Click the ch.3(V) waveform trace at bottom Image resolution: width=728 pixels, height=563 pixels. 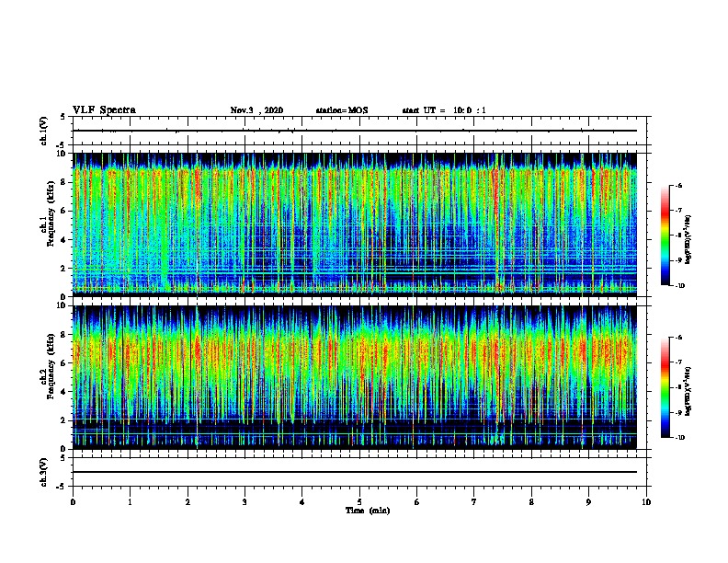(x=355, y=472)
